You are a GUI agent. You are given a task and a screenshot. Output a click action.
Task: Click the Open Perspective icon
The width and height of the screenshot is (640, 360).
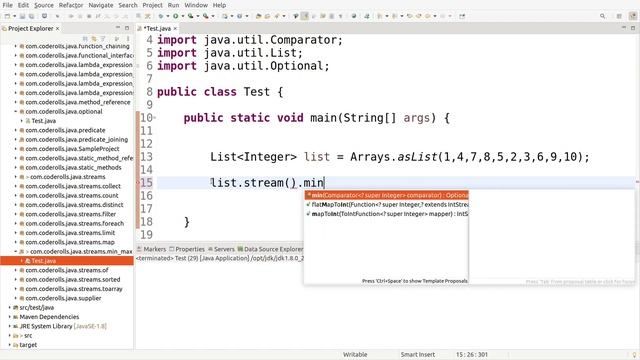pyautogui.click(x=619, y=16)
